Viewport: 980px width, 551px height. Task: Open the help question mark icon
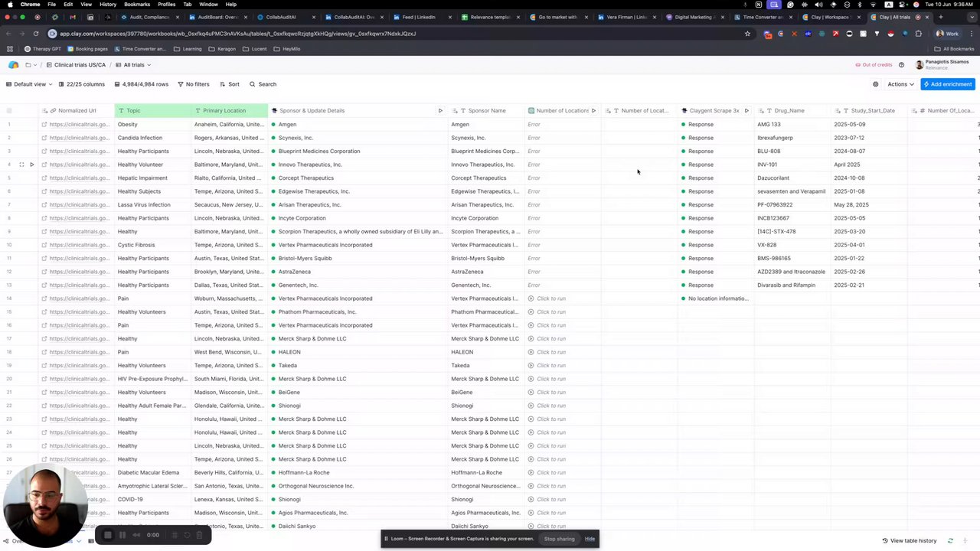tap(901, 65)
